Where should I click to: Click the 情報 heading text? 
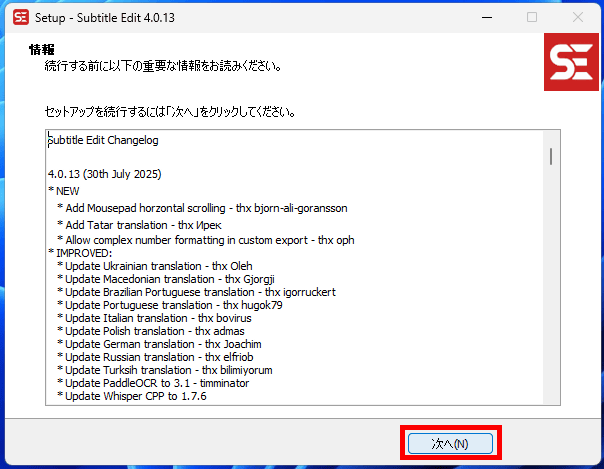42,50
